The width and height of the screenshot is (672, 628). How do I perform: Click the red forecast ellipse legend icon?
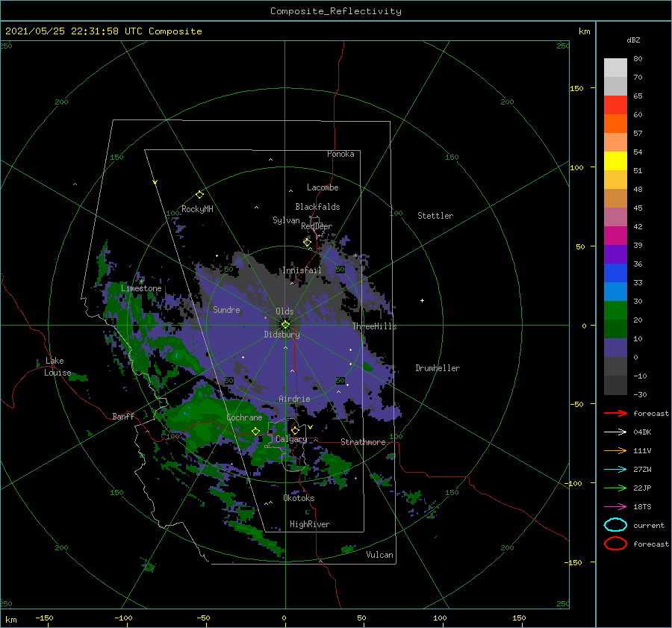click(x=615, y=544)
